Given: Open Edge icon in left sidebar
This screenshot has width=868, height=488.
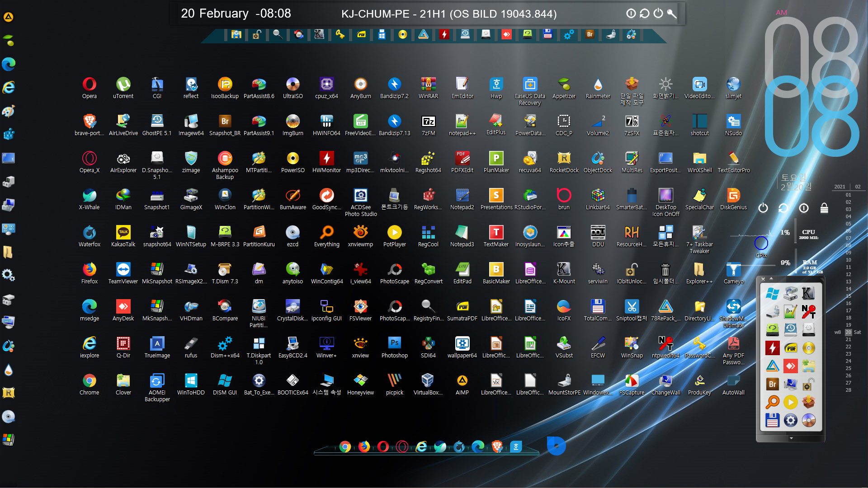Looking at the screenshot, I should [9, 64].
